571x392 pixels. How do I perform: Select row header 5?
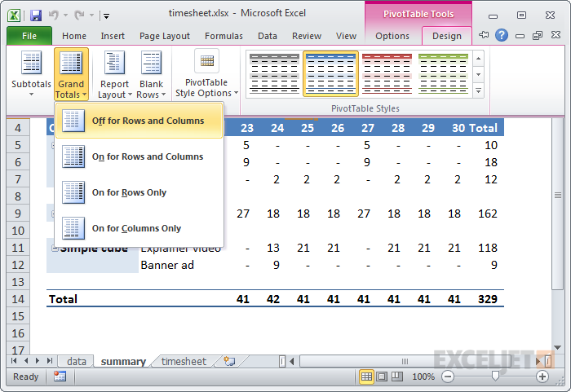click(18, 145)
